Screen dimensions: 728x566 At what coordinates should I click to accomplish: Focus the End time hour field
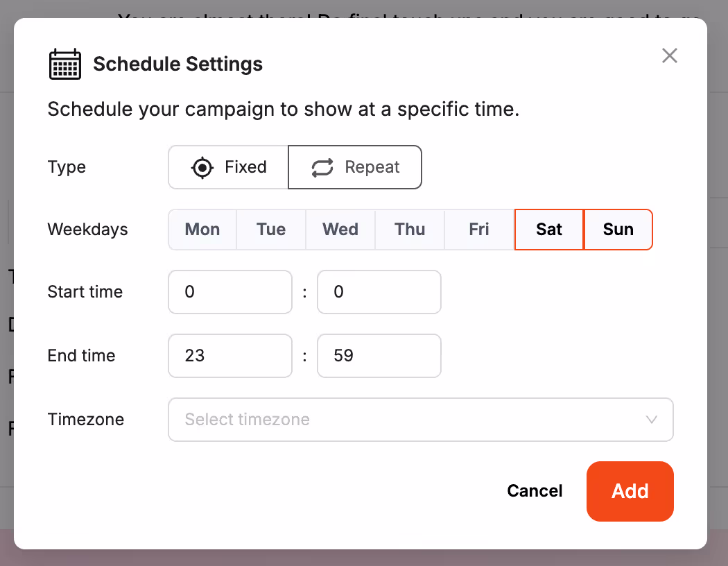click(x=230, y=356)
